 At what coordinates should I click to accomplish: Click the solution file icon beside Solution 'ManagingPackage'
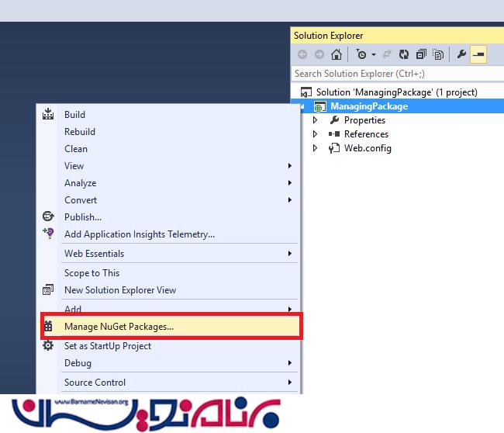pos(306,92)
